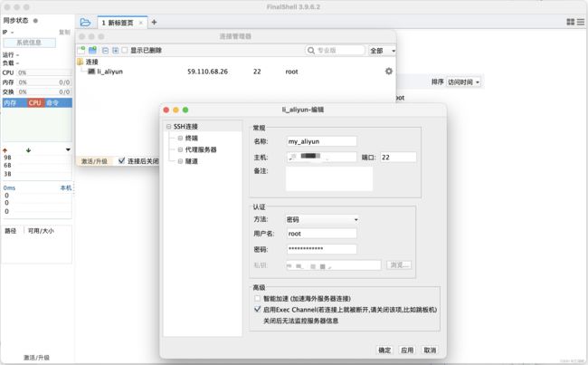Click the 交换 usage progress bar
Screen dimensions: 588x365
(44, 92)
